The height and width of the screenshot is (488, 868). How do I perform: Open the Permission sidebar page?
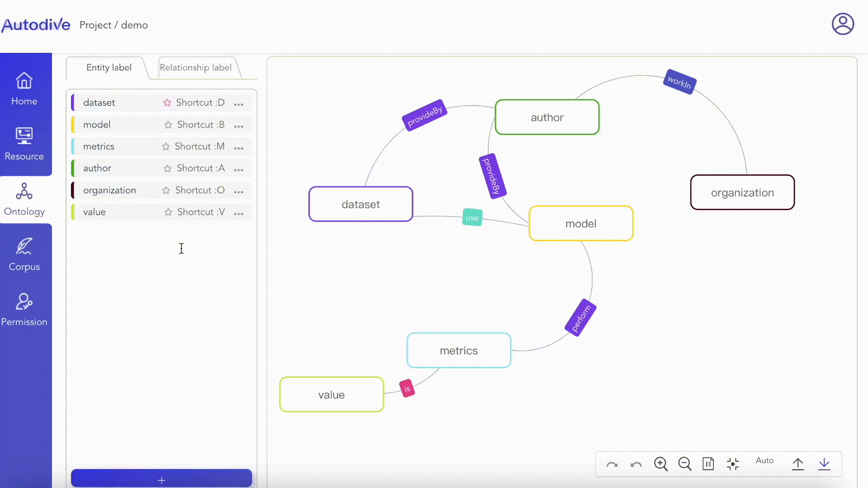(x=24, y=309)
